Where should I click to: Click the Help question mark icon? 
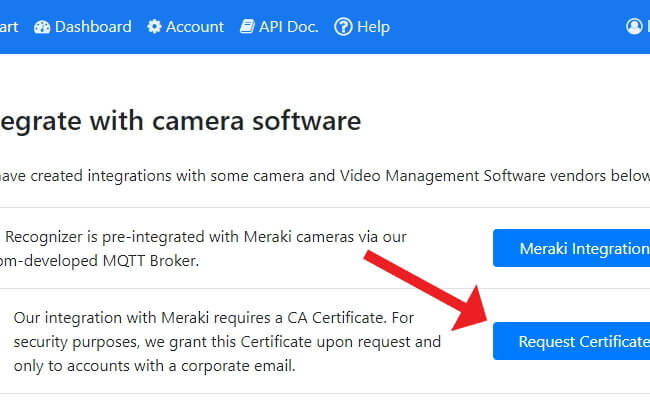pyautogui.click(x=343, y=27)
